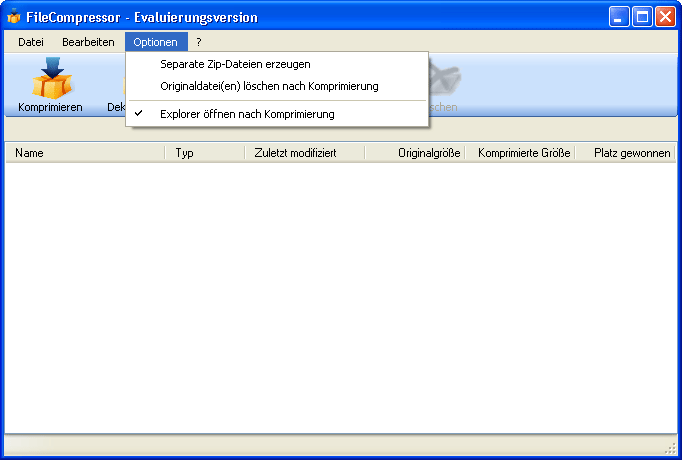Open the ? help menu
Image resolution: width=682 pixels, height=460 pixels.
(199, 42)
